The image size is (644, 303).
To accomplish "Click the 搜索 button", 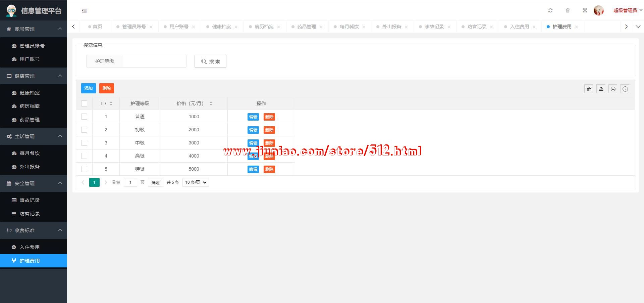I will point(210,61).
